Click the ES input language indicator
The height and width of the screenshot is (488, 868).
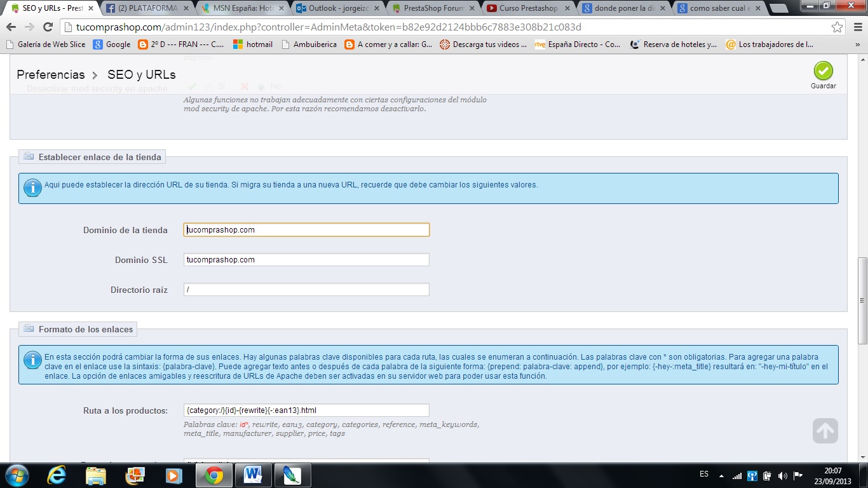[x=704, y=474]
